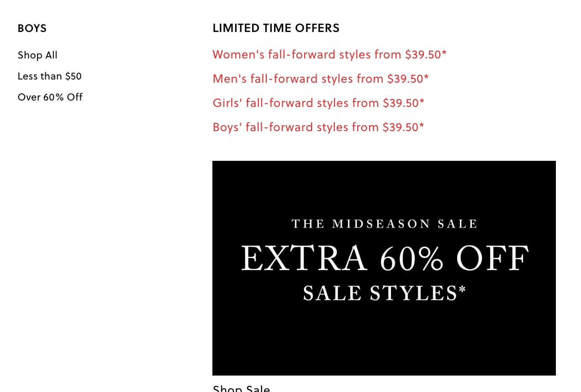The width and height of the screenshot is (581, 392).
Task: Click $39.50* price in Women's offer
Action: 425,55
